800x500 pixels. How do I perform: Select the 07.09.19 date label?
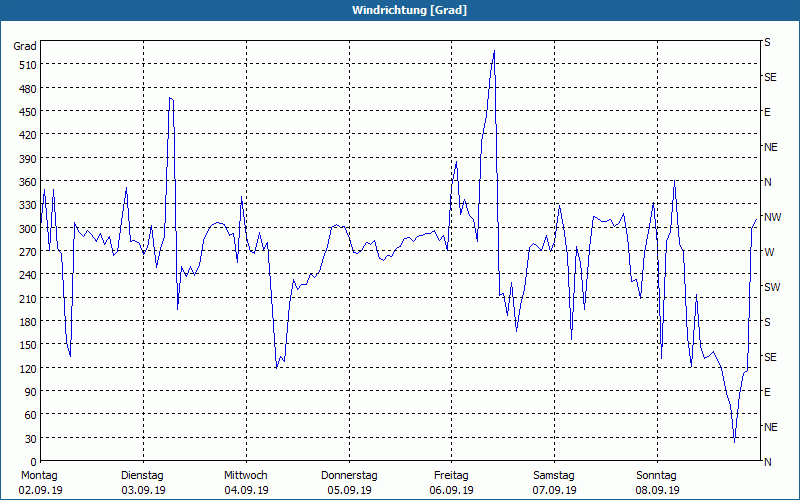click(555, 490)
